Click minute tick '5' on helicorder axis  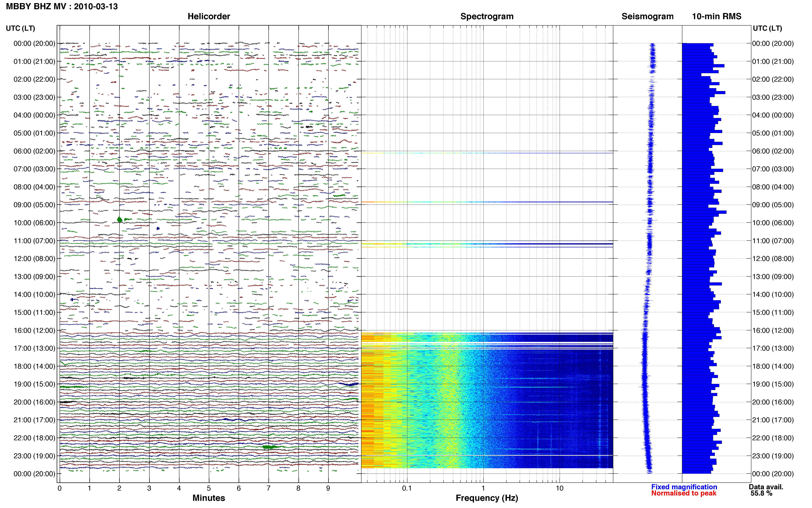coord(209,488)
